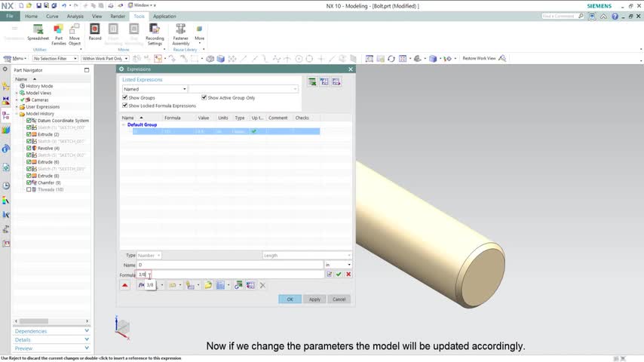The width and height of the screenshot is (644, 362).
Task: Uncheck Extrude (6) feature checkbox
Action: [29, 162]
